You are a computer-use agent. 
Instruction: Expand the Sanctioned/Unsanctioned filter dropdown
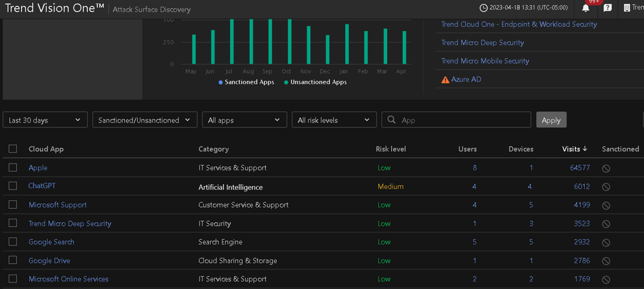pyautogui.click(x=144, y=120)
